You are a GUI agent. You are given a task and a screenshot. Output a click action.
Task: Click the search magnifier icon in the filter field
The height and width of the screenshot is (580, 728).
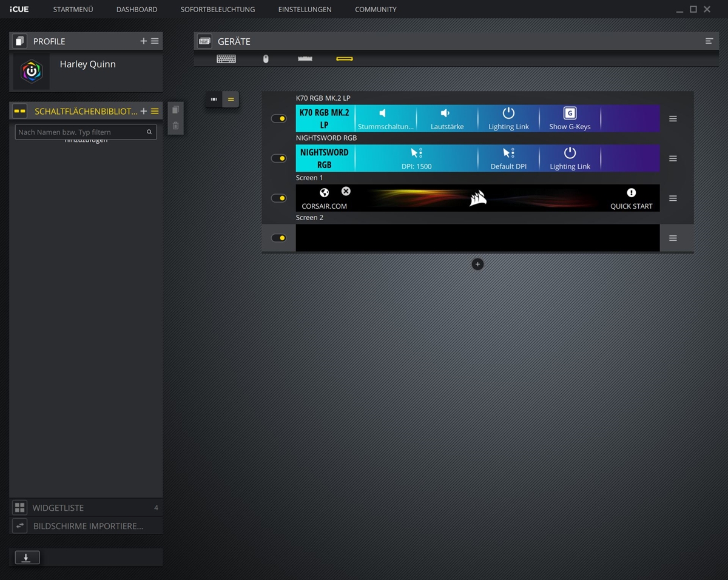[x=149, y=132]
